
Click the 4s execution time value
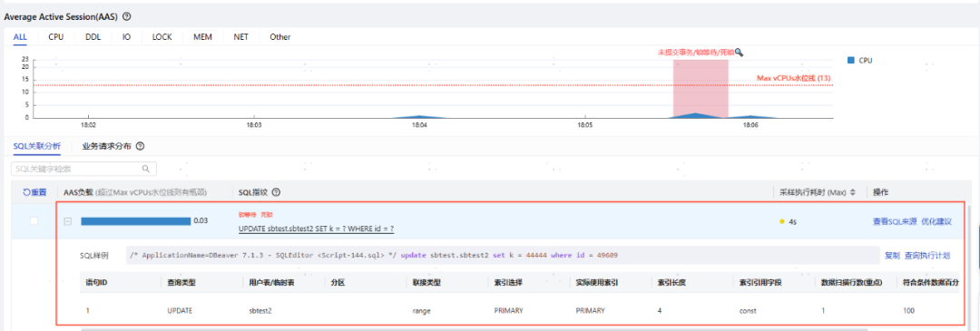(x=792, y=221)
